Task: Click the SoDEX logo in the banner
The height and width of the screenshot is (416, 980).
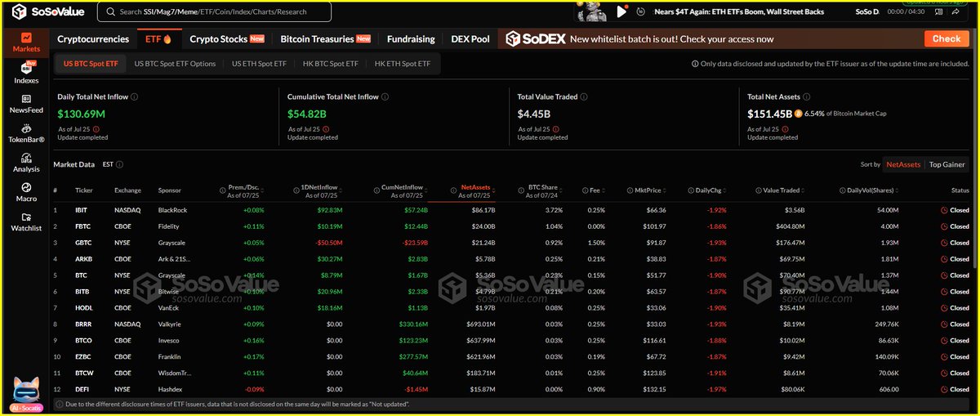Action: pyautogui.click(x=534, y=38)
